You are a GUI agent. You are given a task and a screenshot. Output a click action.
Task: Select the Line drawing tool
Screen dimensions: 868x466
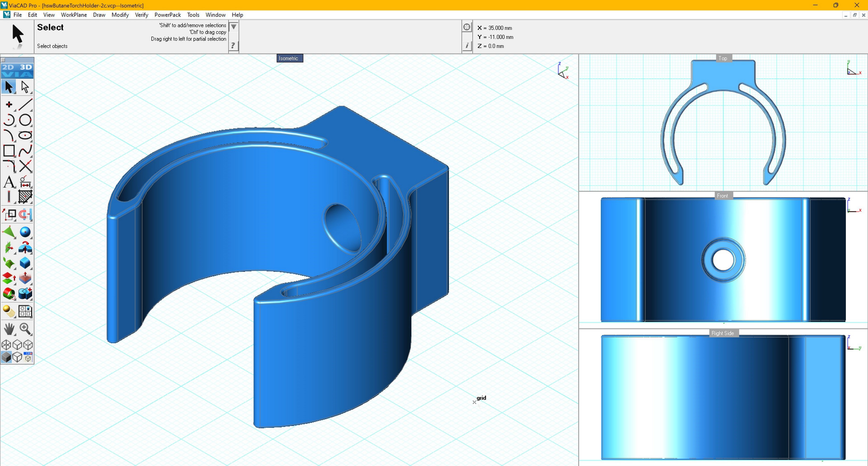[25, 104]
